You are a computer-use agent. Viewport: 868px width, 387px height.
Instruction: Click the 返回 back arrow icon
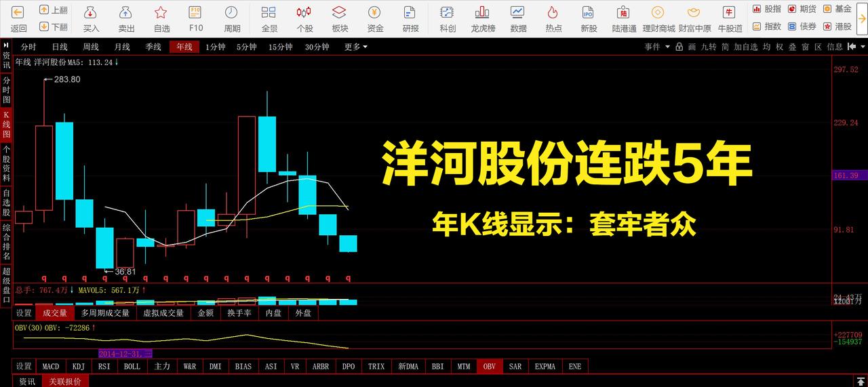coord(18,12)
